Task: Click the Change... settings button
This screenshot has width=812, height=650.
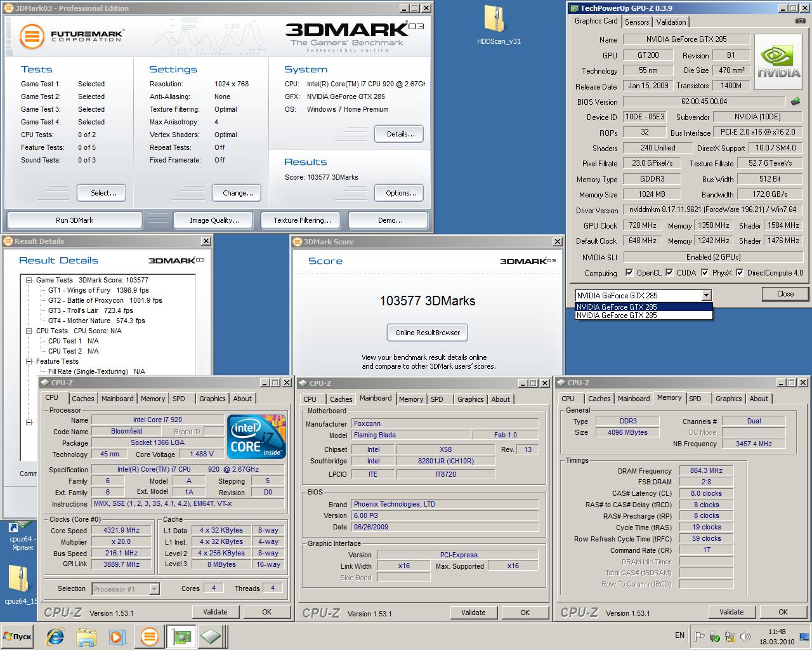Action: (238, 193)
